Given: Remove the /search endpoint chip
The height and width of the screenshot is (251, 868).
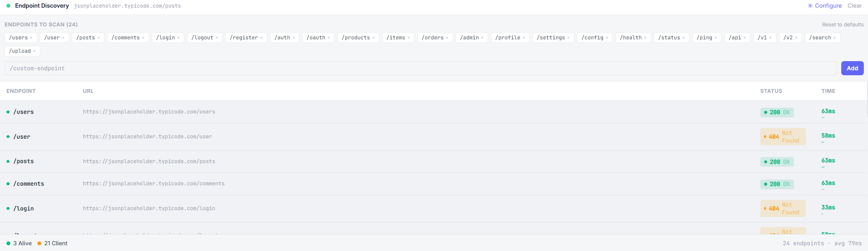Looking at the screenshot, I should [x=835, y=38].
